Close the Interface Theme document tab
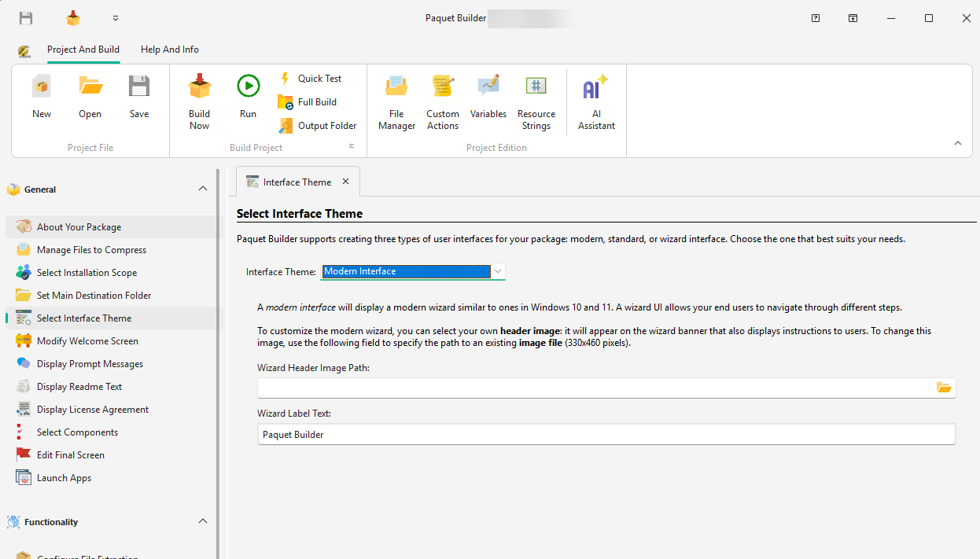This screenshot has height=559, width=980. pos(345,181)
